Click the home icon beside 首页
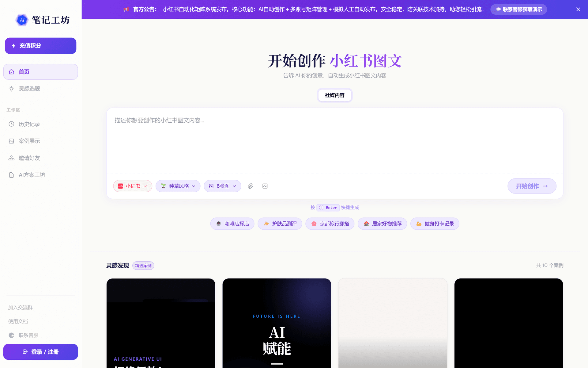588x368 pixels. point(11,72)
